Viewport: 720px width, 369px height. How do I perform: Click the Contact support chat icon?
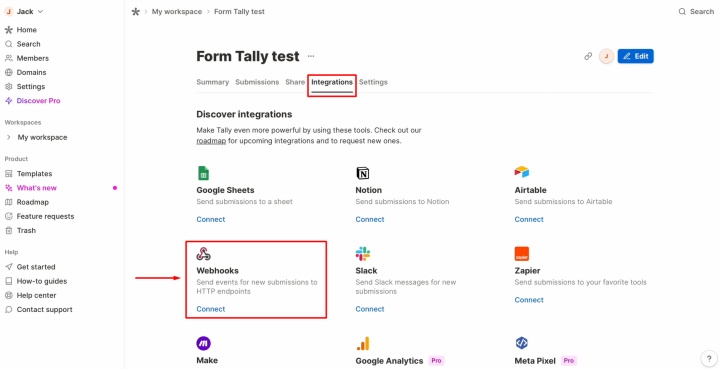pos(8,310)
